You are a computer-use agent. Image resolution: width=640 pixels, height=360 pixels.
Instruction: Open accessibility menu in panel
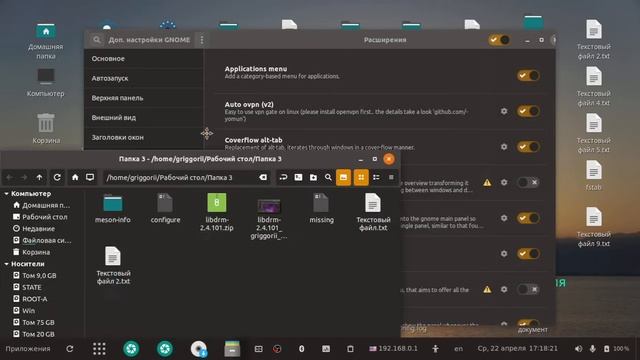pos(436,349)
